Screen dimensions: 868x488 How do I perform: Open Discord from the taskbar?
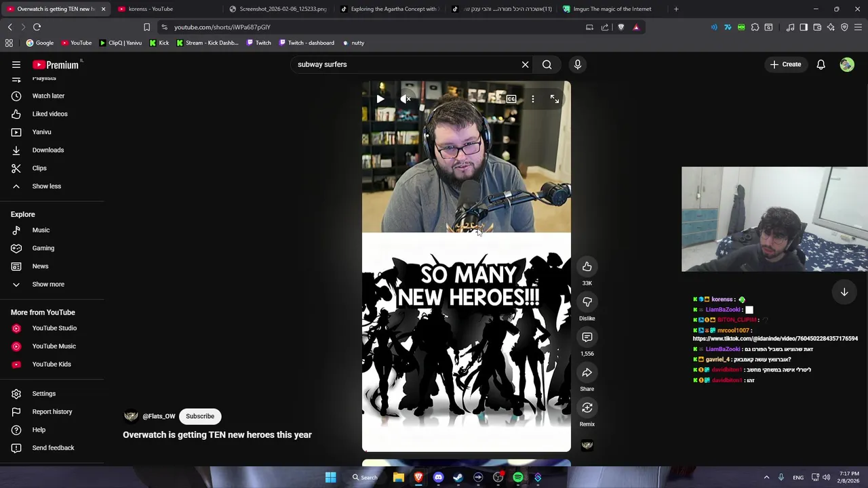[x=438, y=477]
